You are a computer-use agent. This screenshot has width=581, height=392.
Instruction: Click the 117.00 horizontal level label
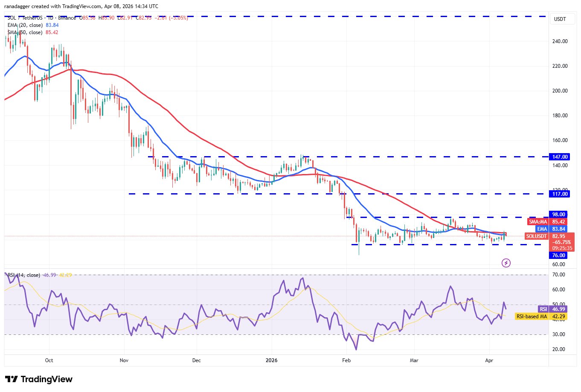pos(560,194)
